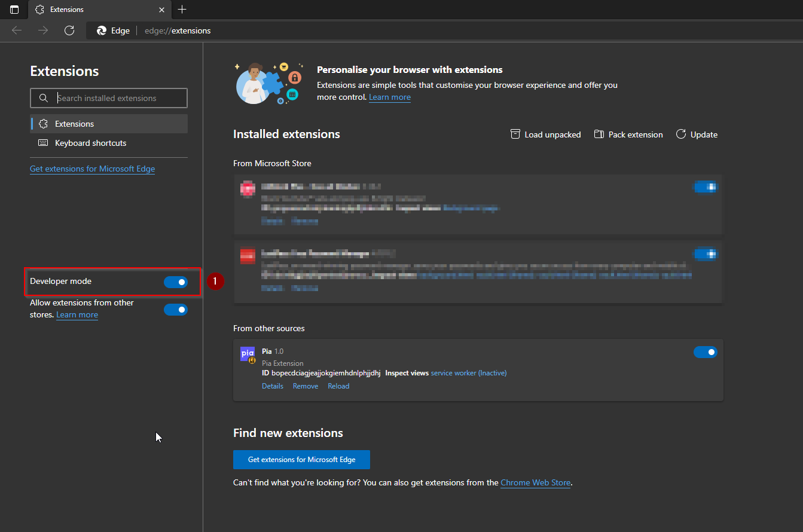Click the blue Get extensions for Microsoft Edge button

coord(302,460)
